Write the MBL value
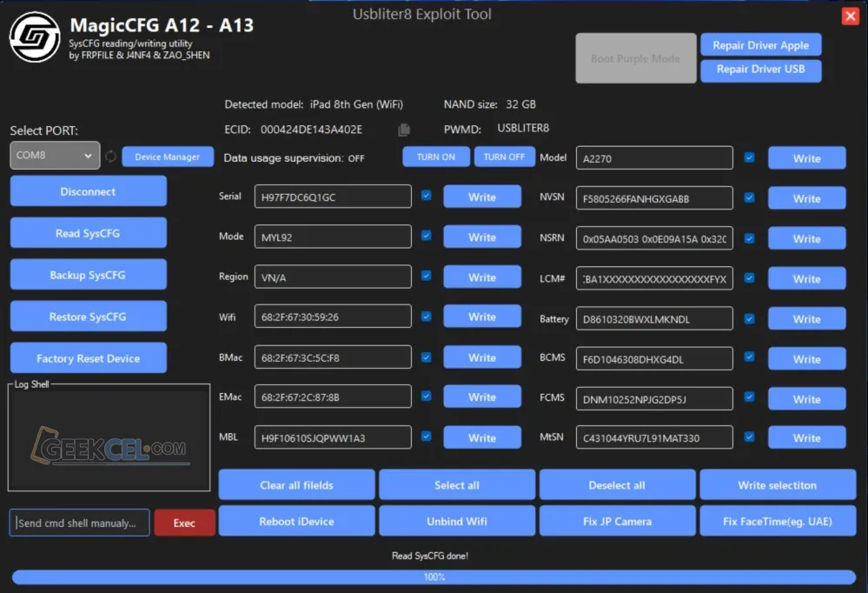Viewport: 868px width, 593px height. [482, 437]
